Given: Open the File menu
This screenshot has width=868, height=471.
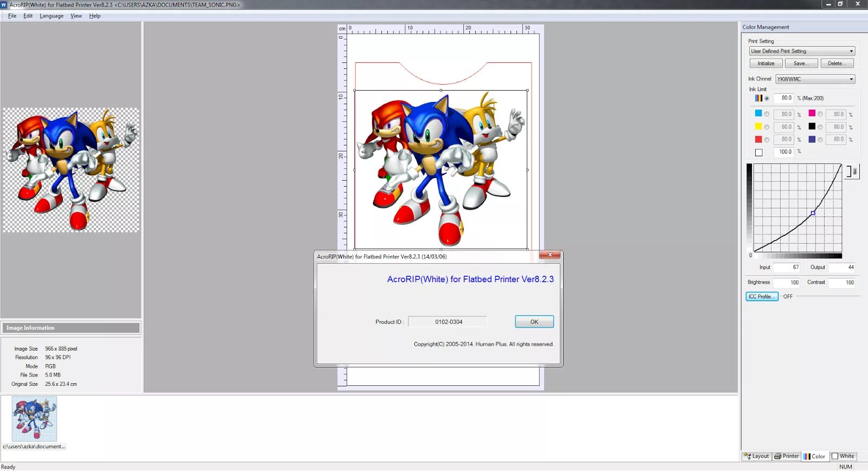Looking at the screenshot, I should click(x=12, y=16).
